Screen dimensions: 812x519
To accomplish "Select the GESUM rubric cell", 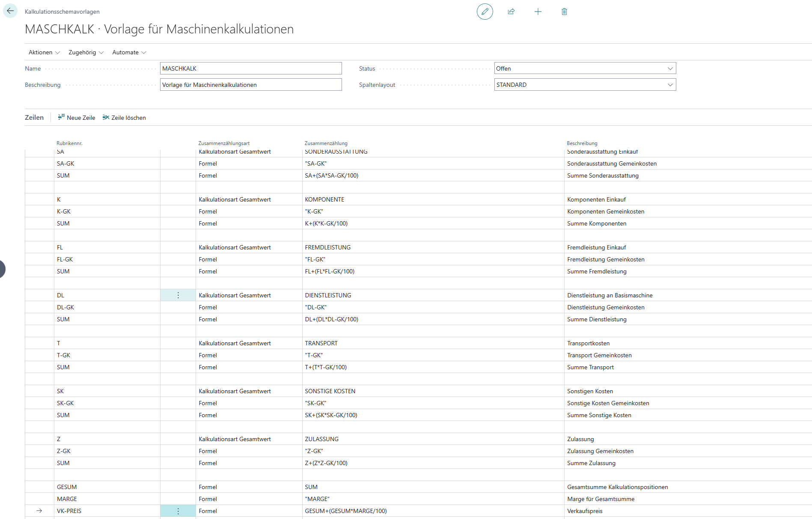I will pyautogui.click(x=107, y=487).
